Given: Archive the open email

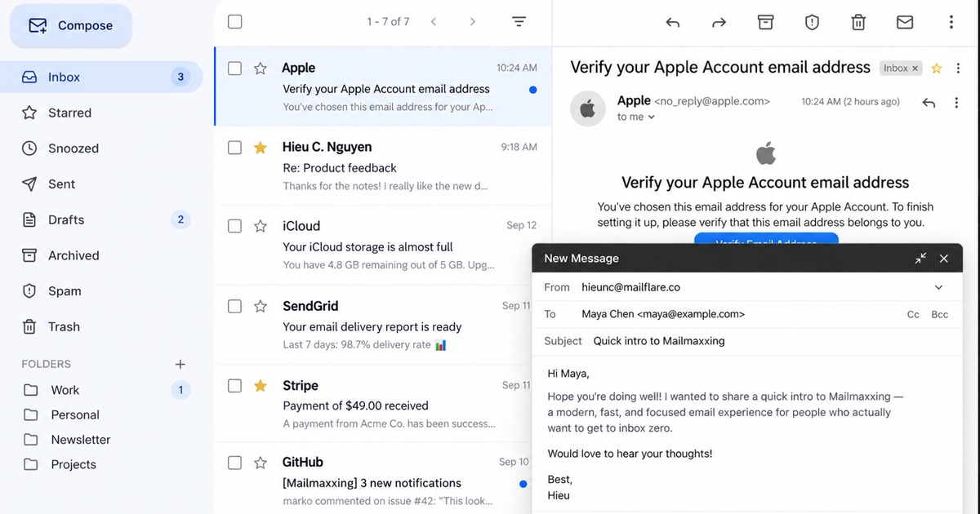Looking at the screenshot, I should tap(765, 23).
